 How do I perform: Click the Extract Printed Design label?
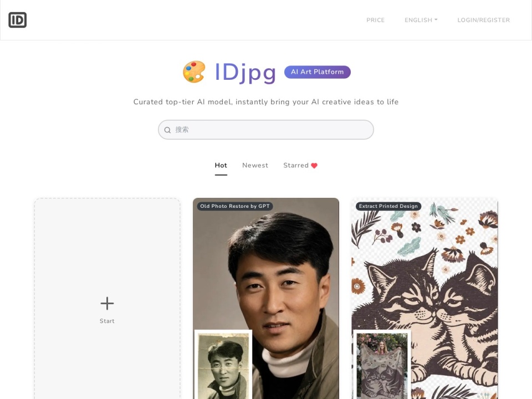pos(388,206)
